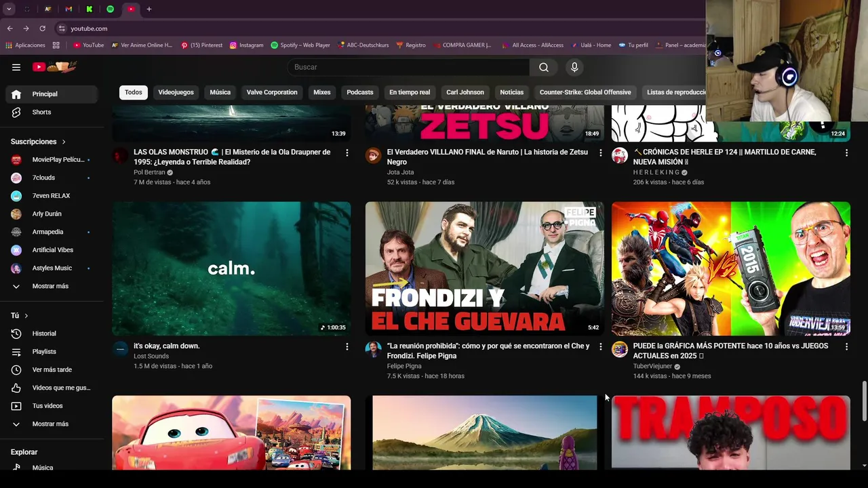Screen dimensions: 868x488
Task: Open the Instagram bookmark
Action: click(x=246, y=45)
